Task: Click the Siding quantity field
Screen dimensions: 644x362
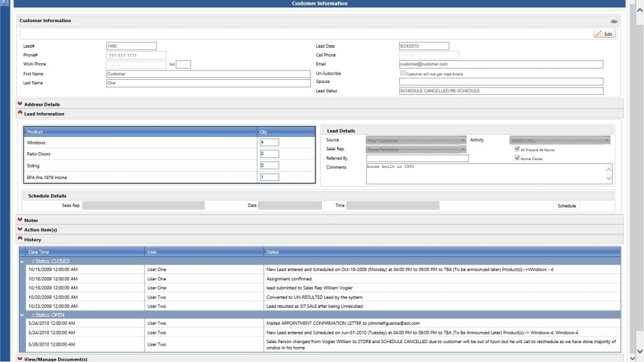Action: coord(269,165)
